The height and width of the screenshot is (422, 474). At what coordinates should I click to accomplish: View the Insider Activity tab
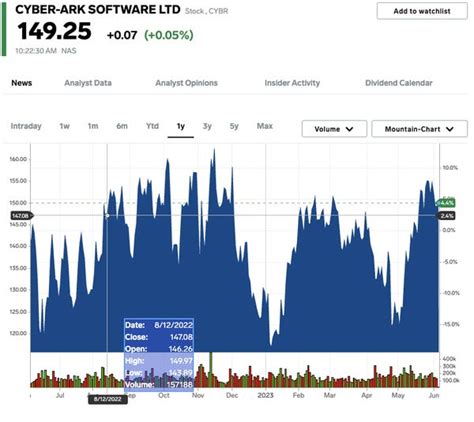pyautogui.click(x=292, y=83)
